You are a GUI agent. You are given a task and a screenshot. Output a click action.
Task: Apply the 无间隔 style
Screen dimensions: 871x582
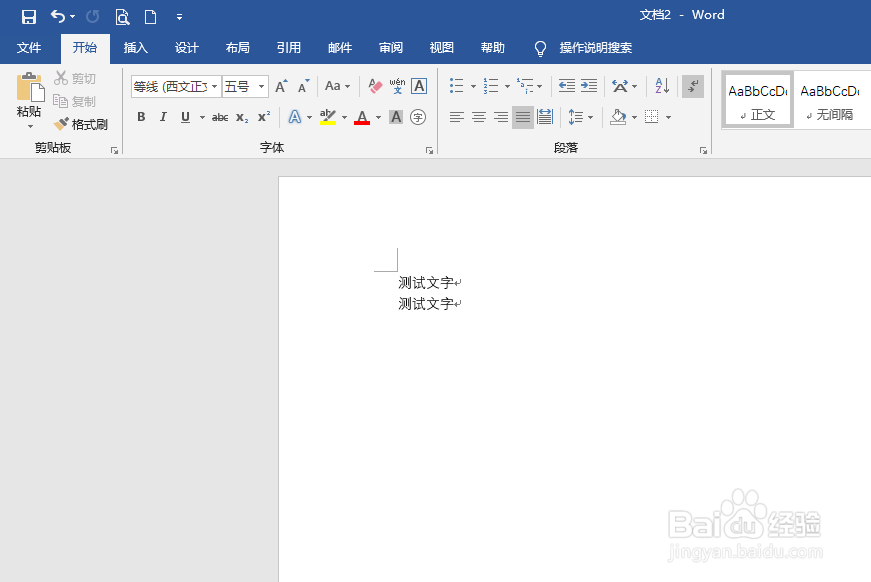(832, 99)
